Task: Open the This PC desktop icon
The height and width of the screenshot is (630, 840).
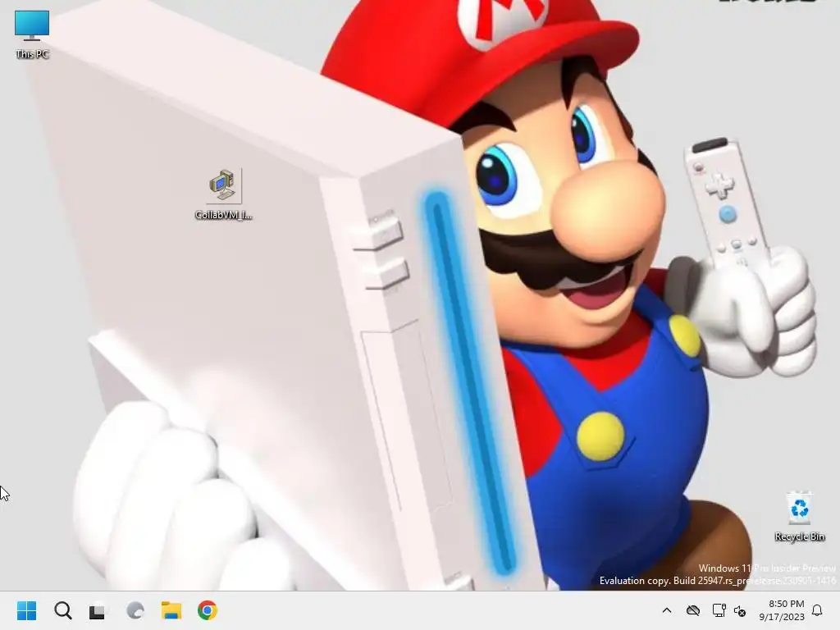Action: point(32,34)
